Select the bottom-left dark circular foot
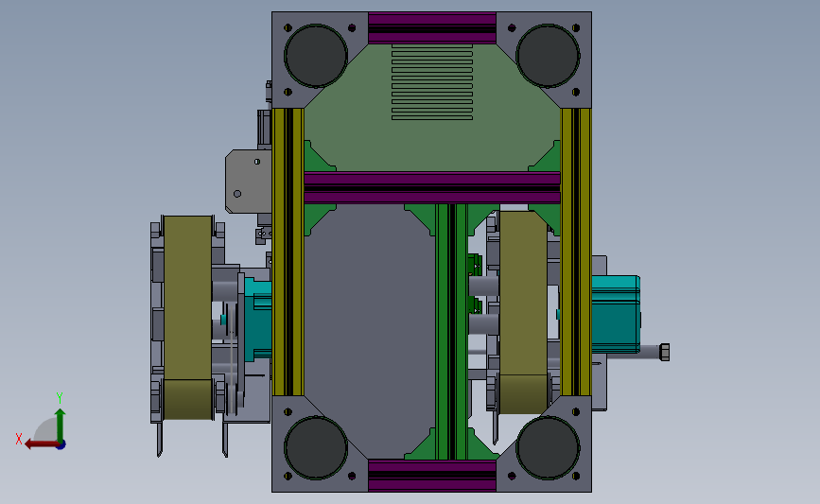This screenshot has height=504, width=820. click(316, 447)
